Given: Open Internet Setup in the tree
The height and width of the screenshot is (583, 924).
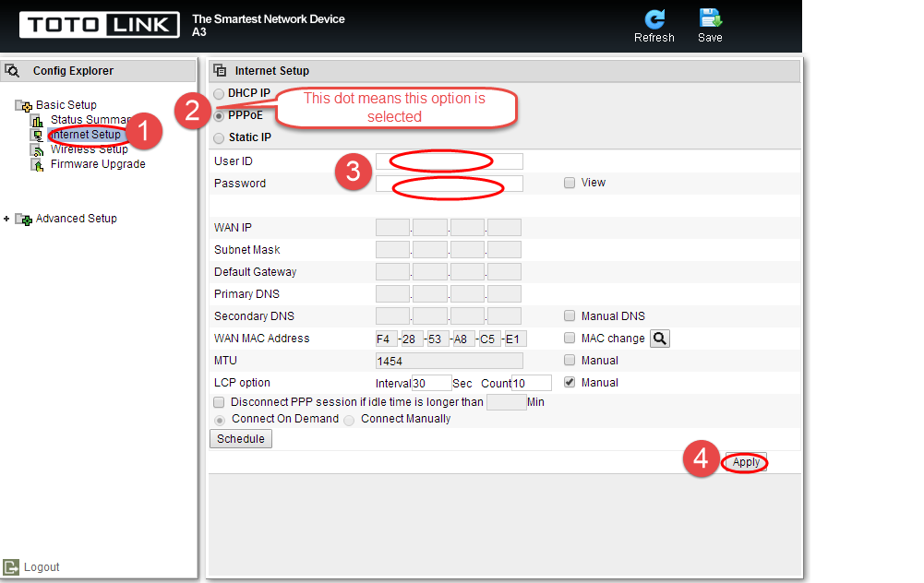Looking at the screenshot, I should point(86,135).
